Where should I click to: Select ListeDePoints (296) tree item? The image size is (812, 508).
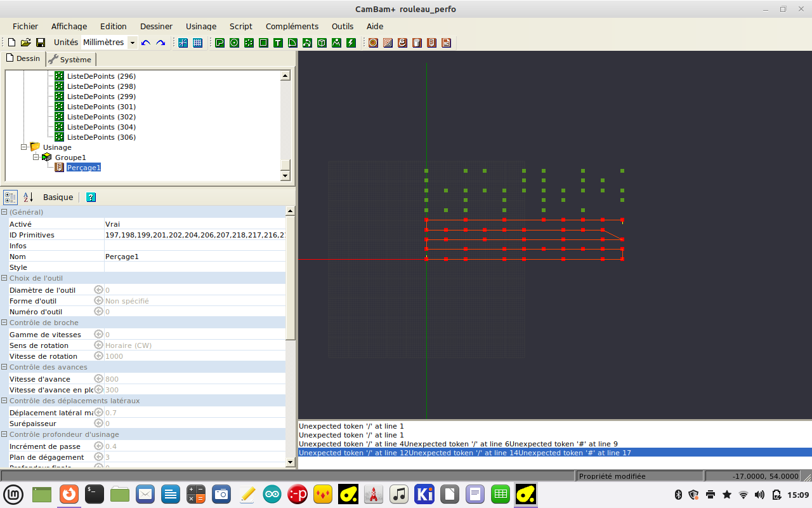click(101, 76)
